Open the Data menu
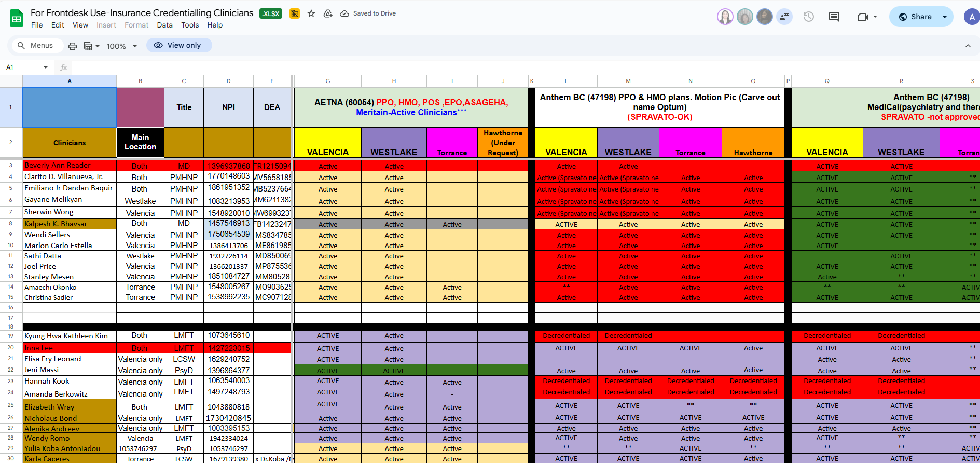This screenshot has height=463, width=980. coord(165,25)
